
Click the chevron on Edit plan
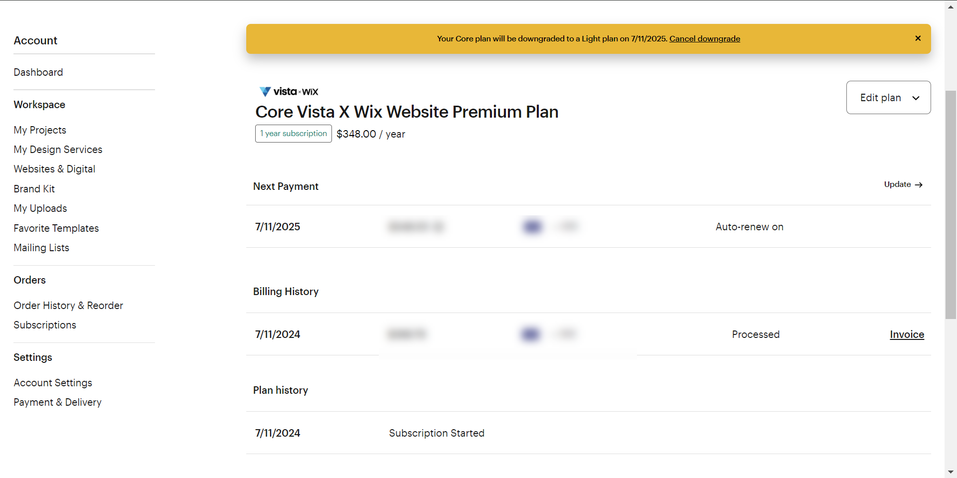(915, 98)
